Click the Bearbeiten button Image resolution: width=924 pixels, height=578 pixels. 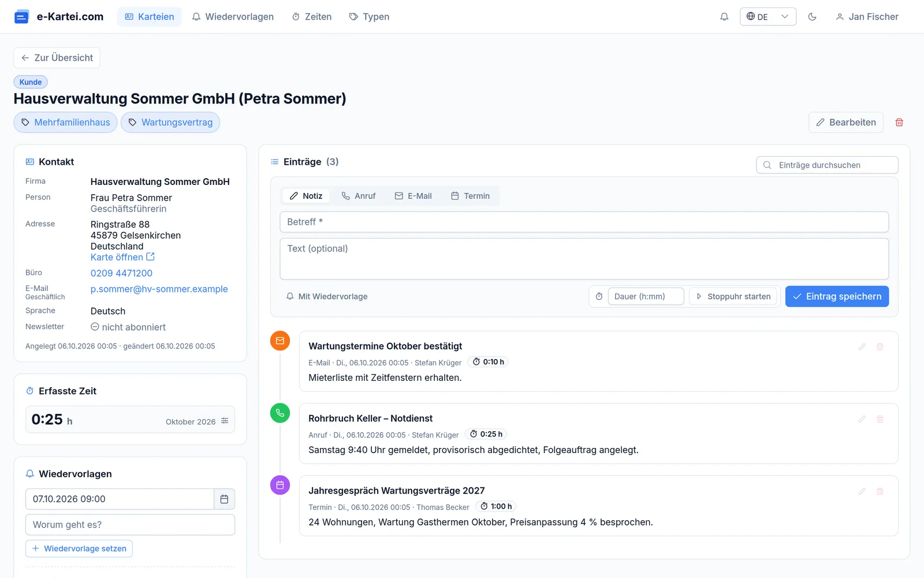(846, 123)
